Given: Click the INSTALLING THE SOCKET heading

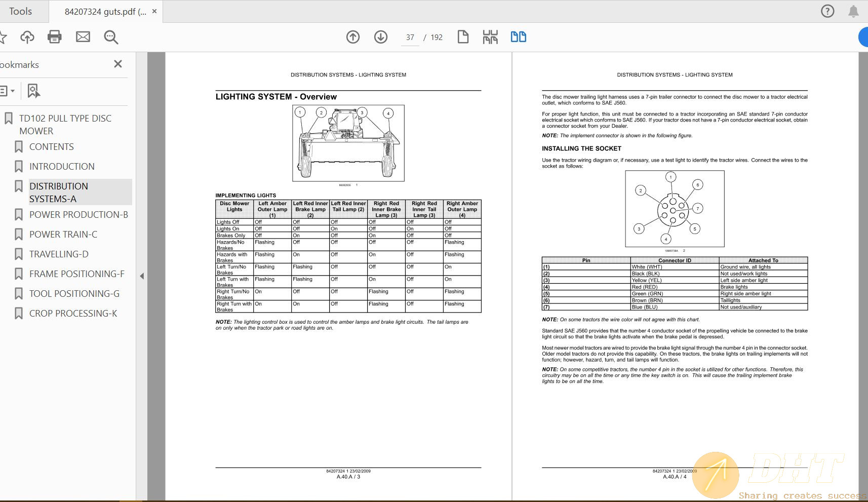Looking at the screenshot, I should tap(581, 148).
